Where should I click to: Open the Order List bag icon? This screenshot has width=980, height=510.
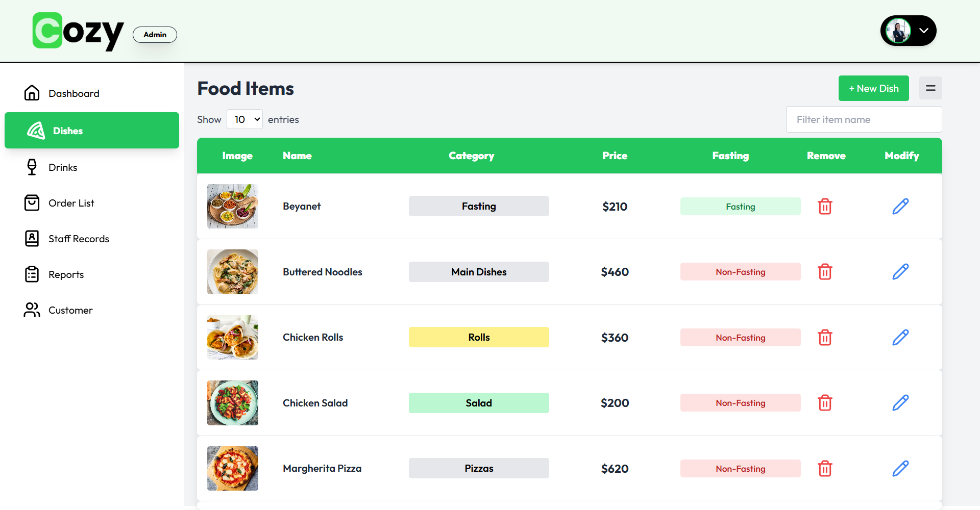point(32,202)
